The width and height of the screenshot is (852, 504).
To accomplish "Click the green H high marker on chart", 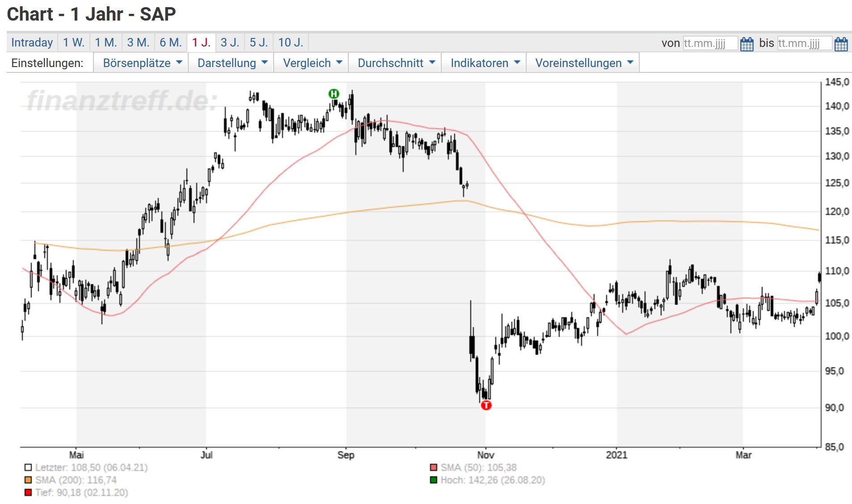I will [x=333, y=94].
